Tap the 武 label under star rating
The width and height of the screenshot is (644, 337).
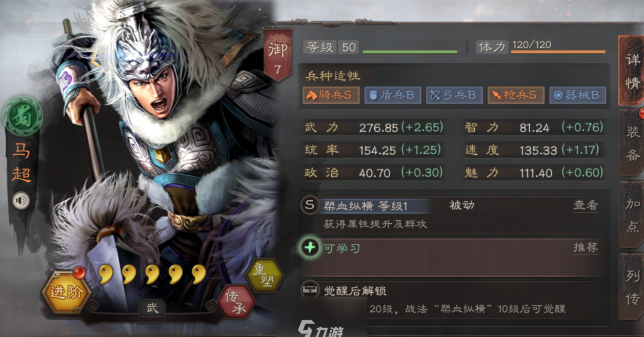(152, 307)
